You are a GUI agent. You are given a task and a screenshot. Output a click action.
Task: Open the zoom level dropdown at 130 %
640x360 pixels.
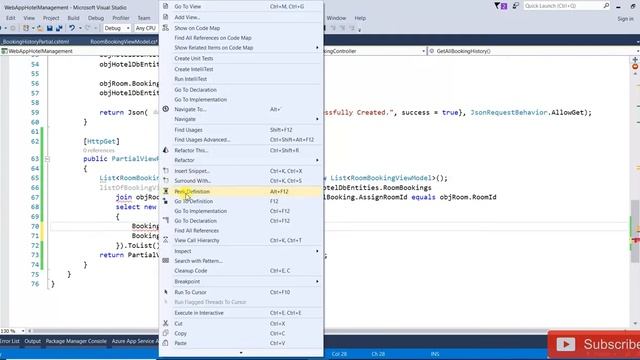pyautogui.click(x=23, y=331)
